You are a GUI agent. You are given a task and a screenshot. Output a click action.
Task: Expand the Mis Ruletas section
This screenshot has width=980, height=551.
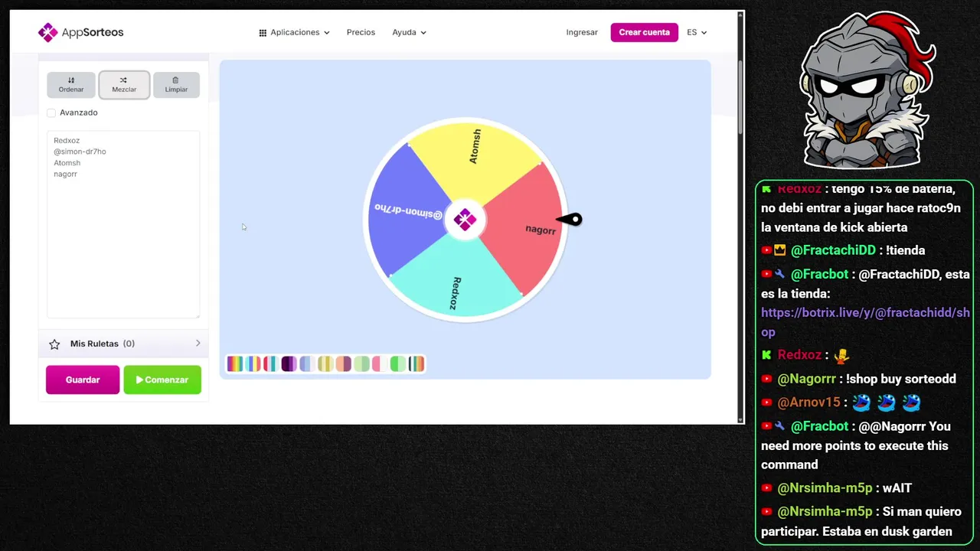tap(124, 344)
